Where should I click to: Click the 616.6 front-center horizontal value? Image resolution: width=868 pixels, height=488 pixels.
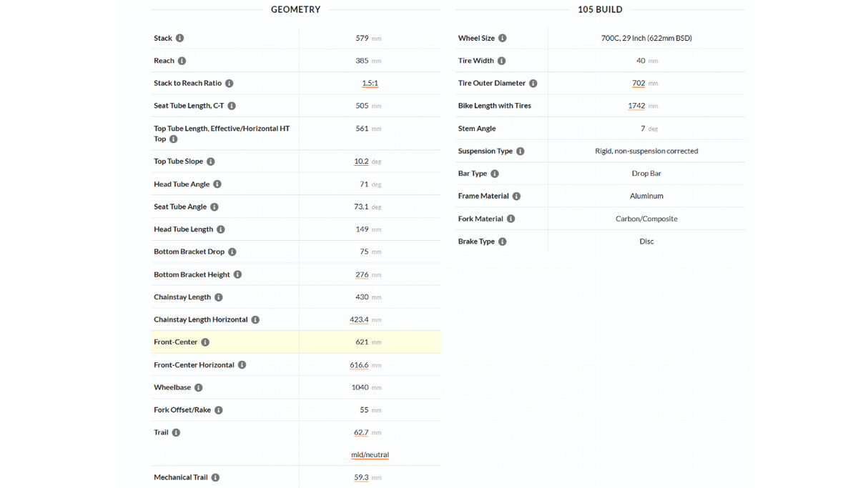point(359,365)
